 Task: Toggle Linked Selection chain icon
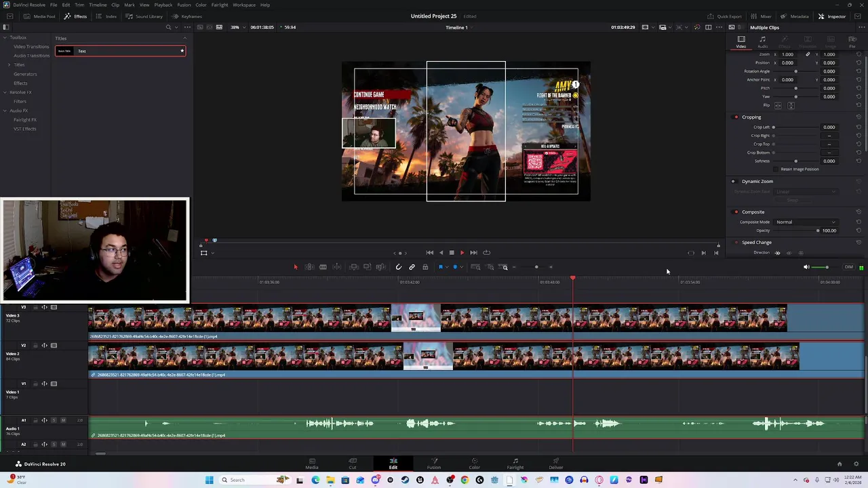click(412, 267)
